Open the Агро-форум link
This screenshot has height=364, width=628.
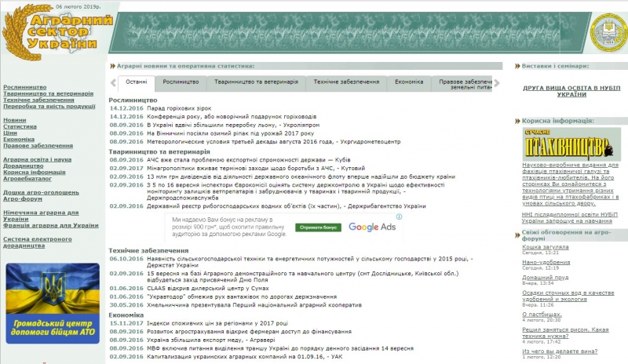point(23,198)
